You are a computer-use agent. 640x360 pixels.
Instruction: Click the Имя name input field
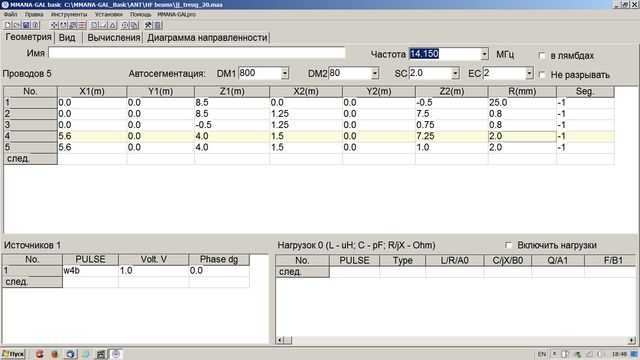coord(197,53)
